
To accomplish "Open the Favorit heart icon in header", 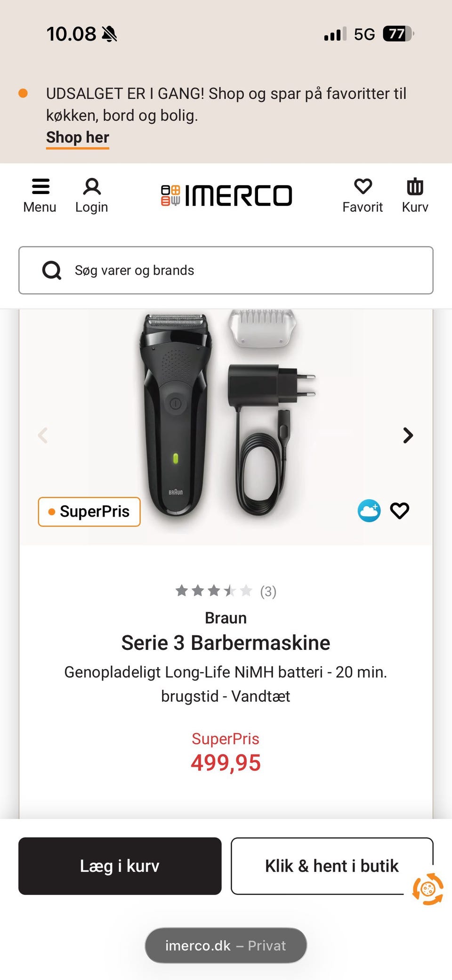I will pos(363,187).
